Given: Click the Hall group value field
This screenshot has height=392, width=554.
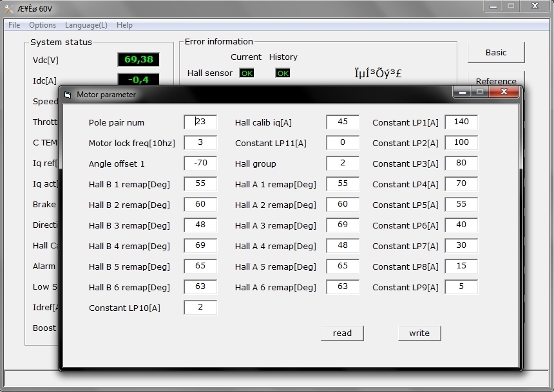Looking at the screenshot, I should (343, 163).
